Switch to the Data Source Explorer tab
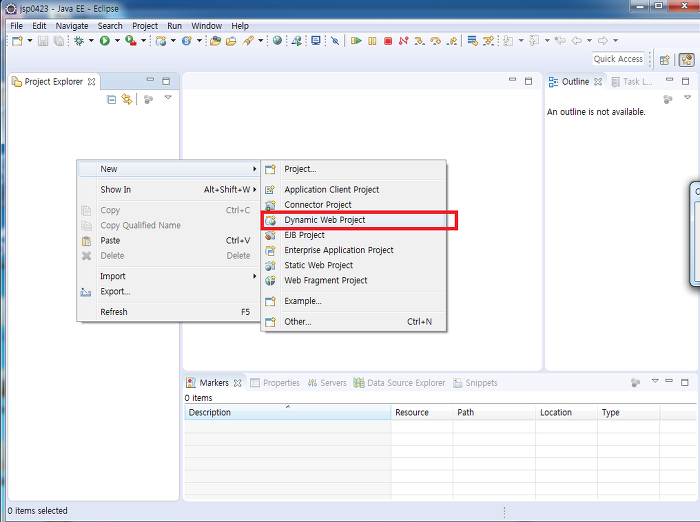The width and height of the screenshot is (700, 522). pos(400,383)
